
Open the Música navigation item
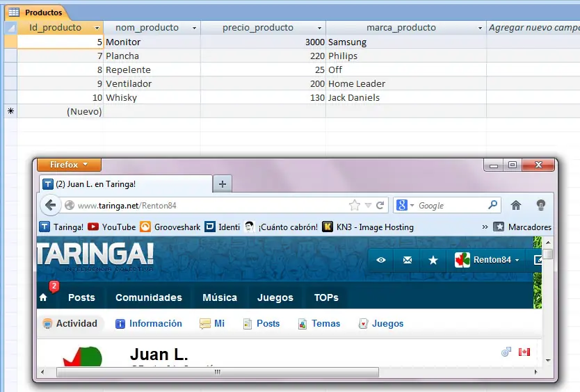pos(220,297)
